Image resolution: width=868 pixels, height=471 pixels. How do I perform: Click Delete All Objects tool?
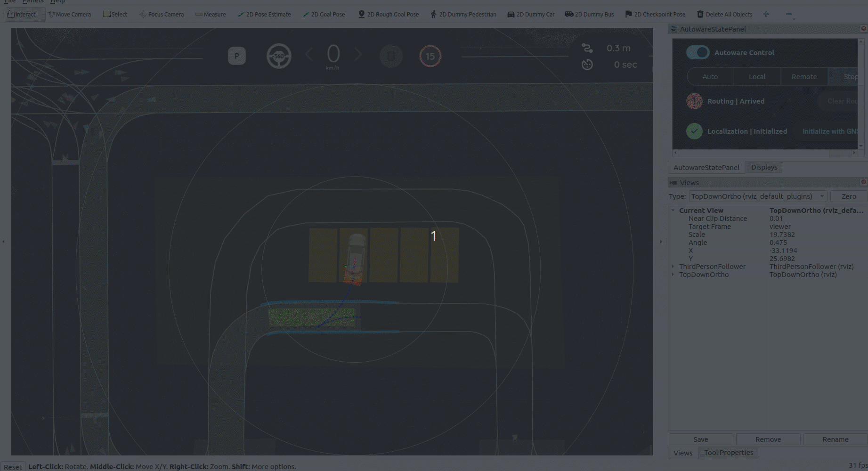click(x=724, y=14)
